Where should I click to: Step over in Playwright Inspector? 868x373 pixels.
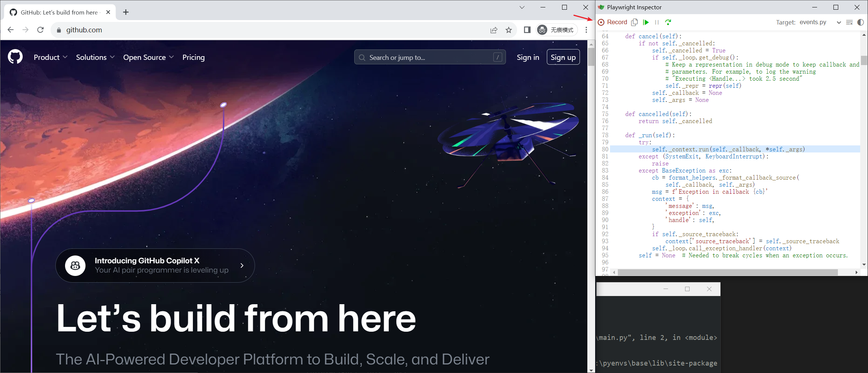[x=668, y=22]
